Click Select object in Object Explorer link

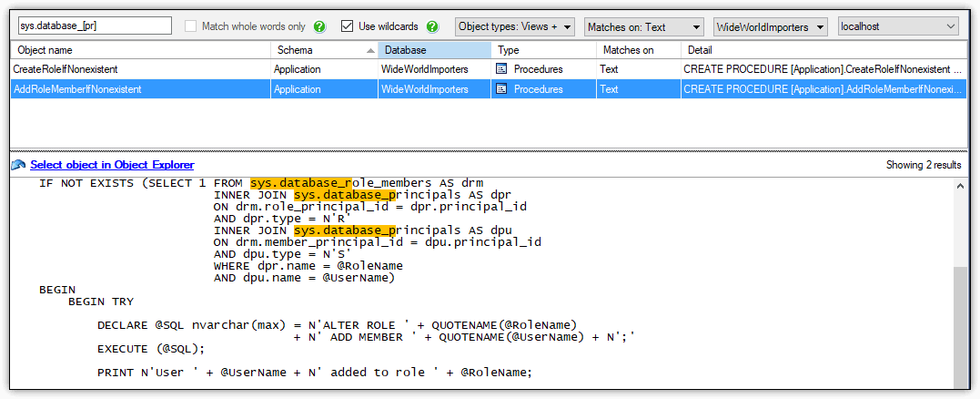[x=112, y=165]
